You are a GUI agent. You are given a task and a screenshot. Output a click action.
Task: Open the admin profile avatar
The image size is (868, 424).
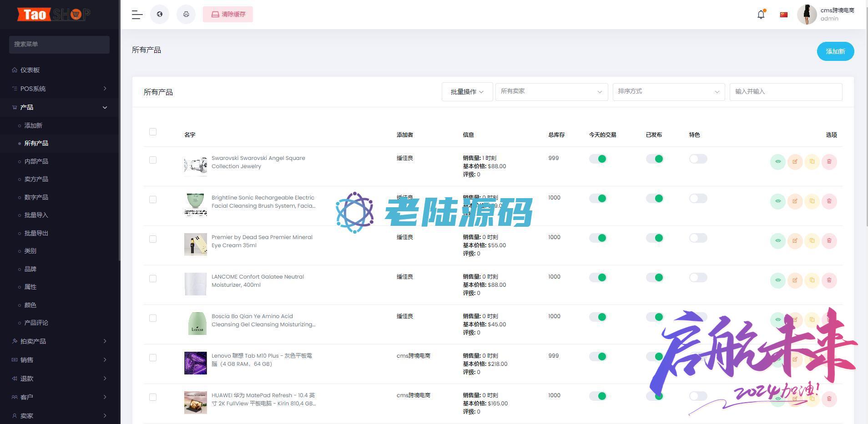pos(807,14)
